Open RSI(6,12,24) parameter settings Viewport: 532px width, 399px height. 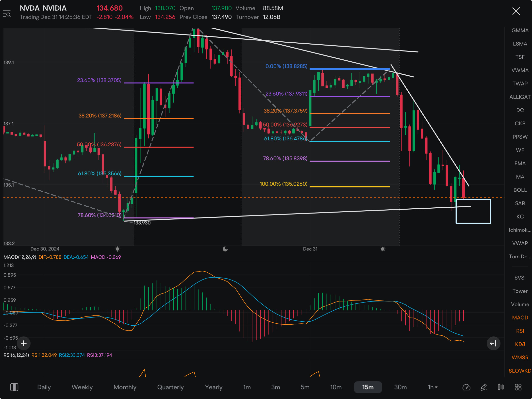tap(16, 355)
